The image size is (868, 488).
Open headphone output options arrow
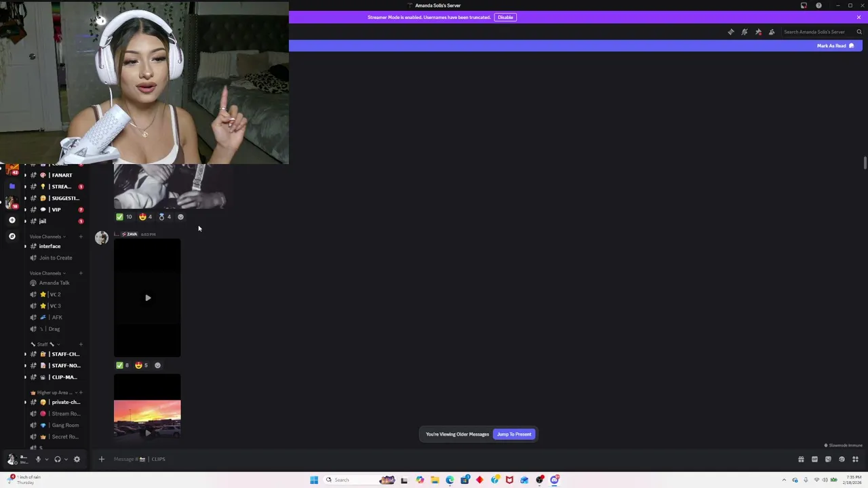tap(66, 460)
